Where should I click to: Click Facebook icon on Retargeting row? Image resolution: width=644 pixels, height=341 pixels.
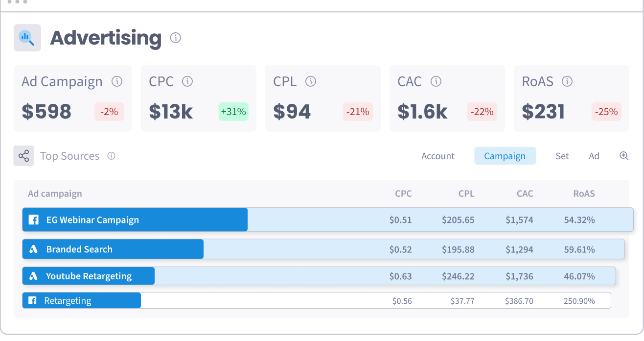[x=32, y=301]
